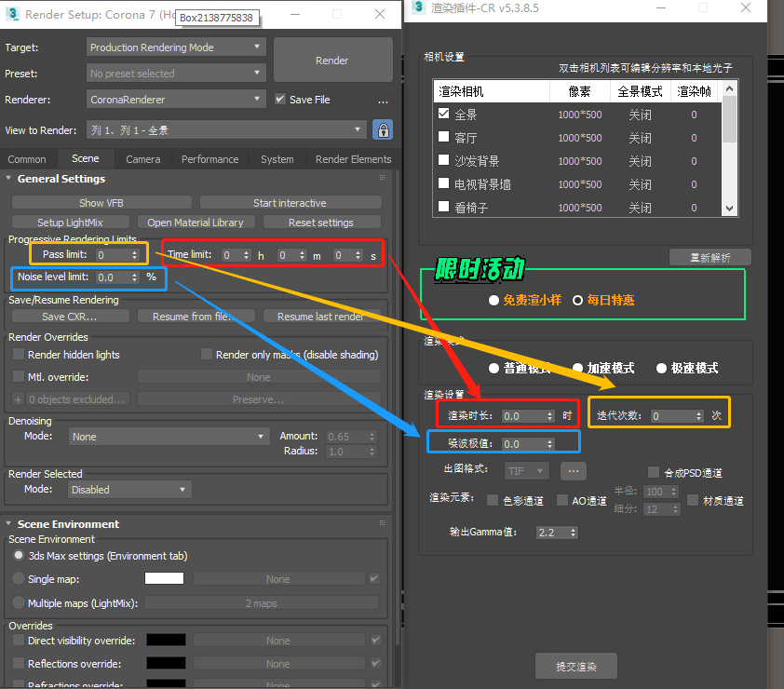Click the 3ds Max icon in Render Setup title bar
Viewport: 784px width, 689px height.
tap(12, 14)
